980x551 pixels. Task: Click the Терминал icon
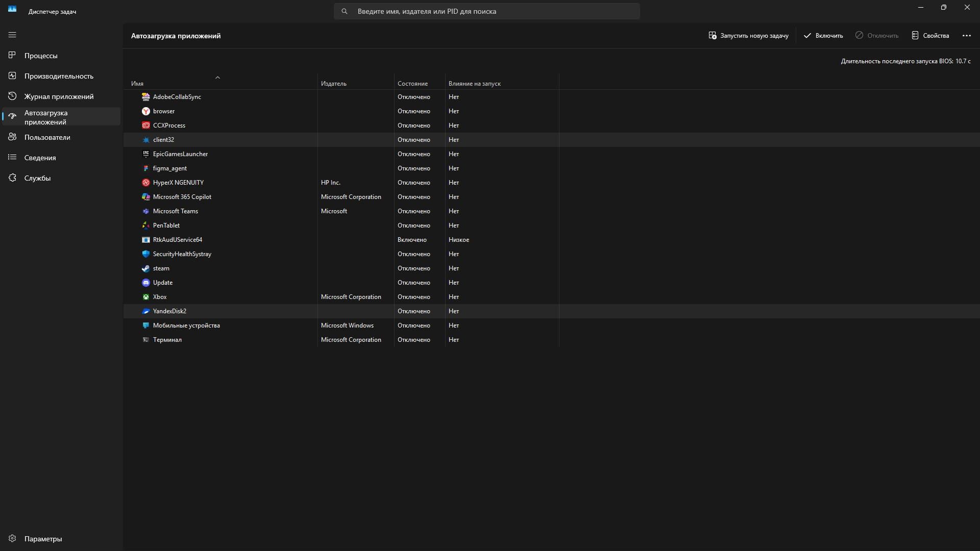click(146, 340)
